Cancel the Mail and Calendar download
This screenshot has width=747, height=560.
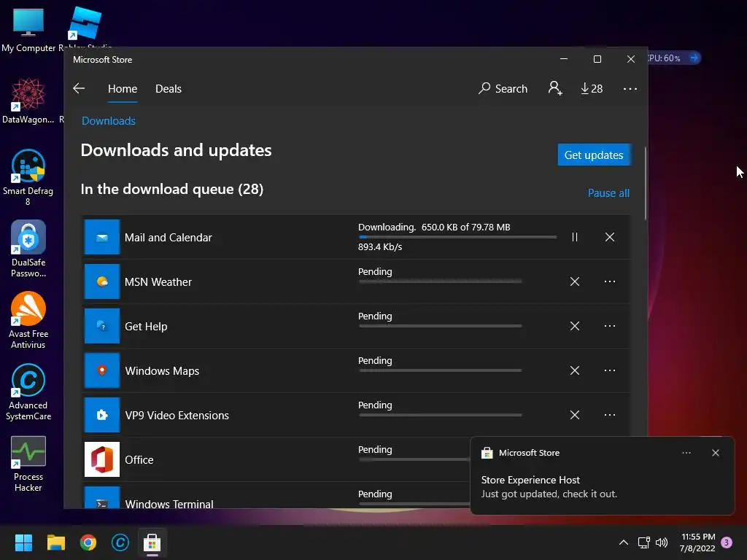pyautogui.click(x=609, y=237)
